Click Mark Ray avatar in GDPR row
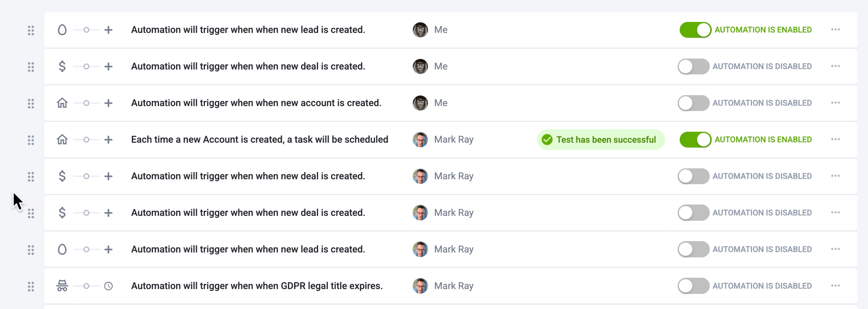The image size is (868, 309). [420, 286]
